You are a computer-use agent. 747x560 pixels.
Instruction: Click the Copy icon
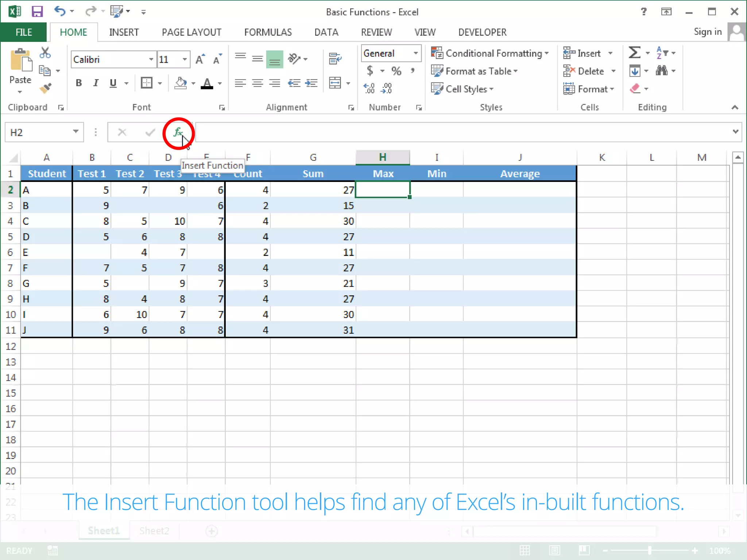pos(44,71)
